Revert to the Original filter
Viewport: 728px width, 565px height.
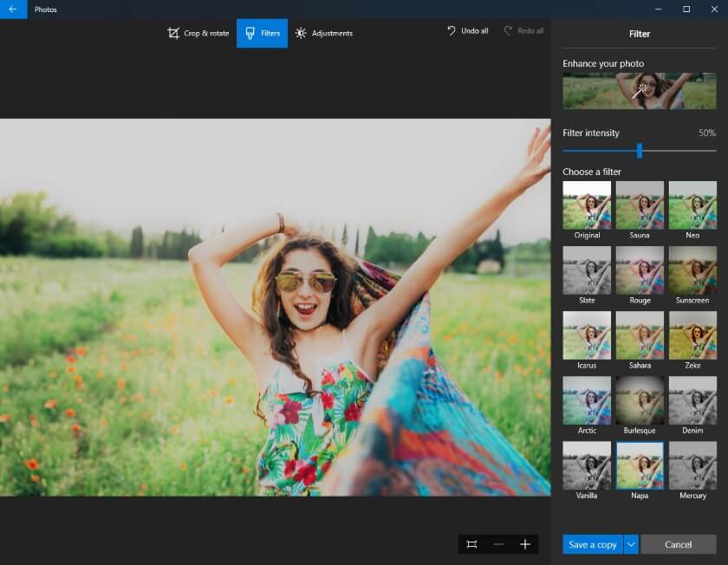pyautogui.click(x=587, y=205)
